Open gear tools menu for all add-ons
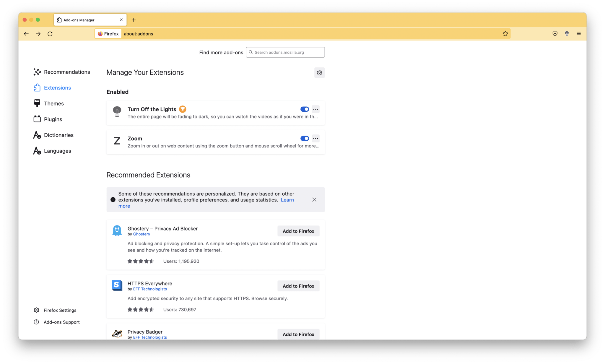The height and width of the screenshot is (364, 605). 319,73
